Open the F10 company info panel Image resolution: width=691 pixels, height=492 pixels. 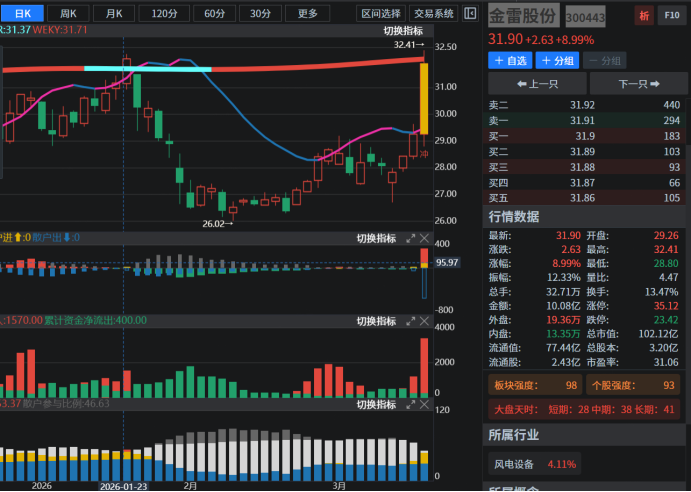[671, 17]
